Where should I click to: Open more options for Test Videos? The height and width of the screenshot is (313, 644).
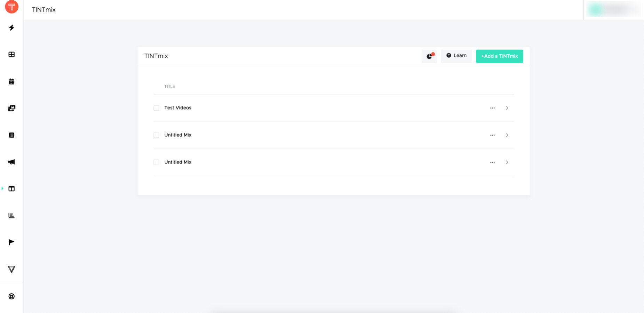point(492,108)
